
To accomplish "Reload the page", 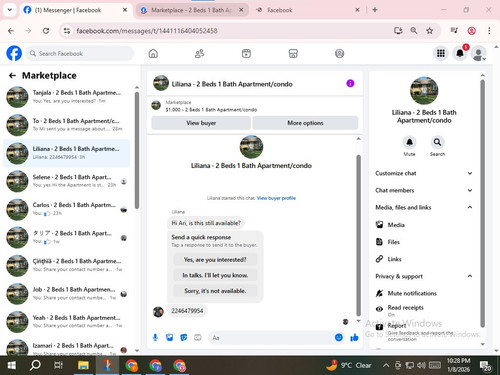I will [46, 31].
